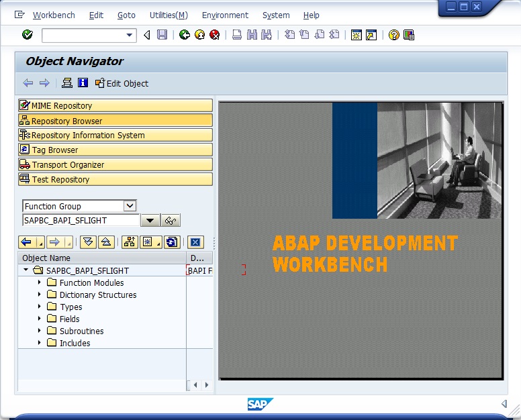Image resolution: width=521 pixels, height=420 pixels.
Task: Open the Environment menu
Action: [225, 15]
